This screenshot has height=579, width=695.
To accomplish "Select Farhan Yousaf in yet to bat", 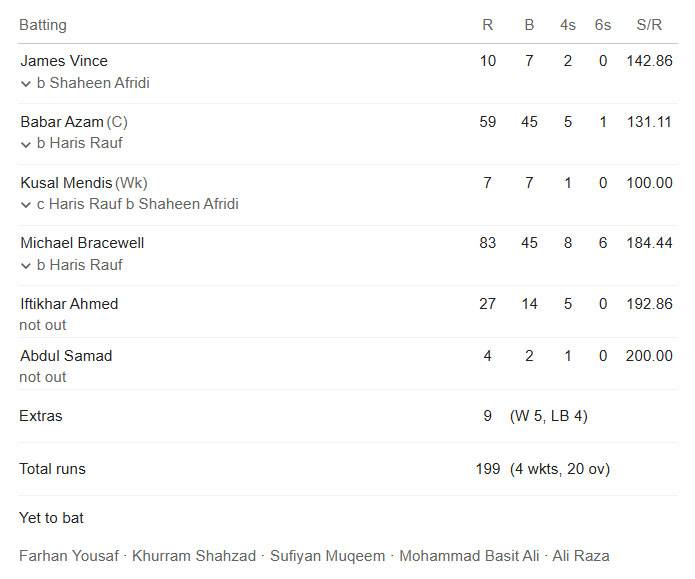I will [69, 556].
